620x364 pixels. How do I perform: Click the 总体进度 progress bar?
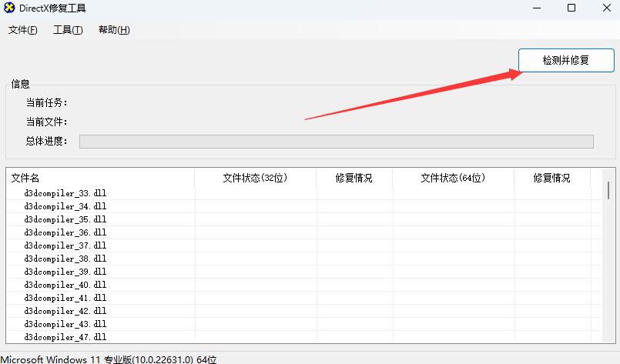337,142
